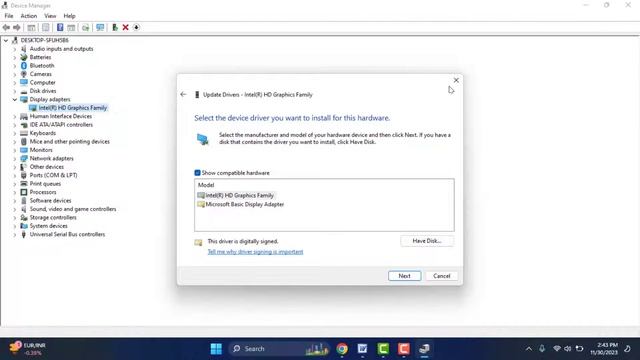Select IDE ATA/ATAPI controllers tree item
Image resolution: width=640 pixels, height=360 pixels.
point(61,125)
